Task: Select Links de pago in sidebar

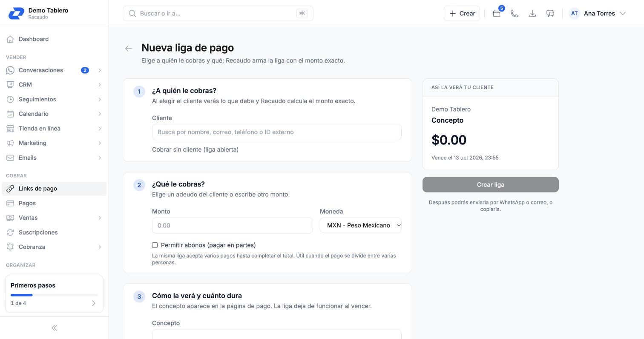Action: click(54, 189)
